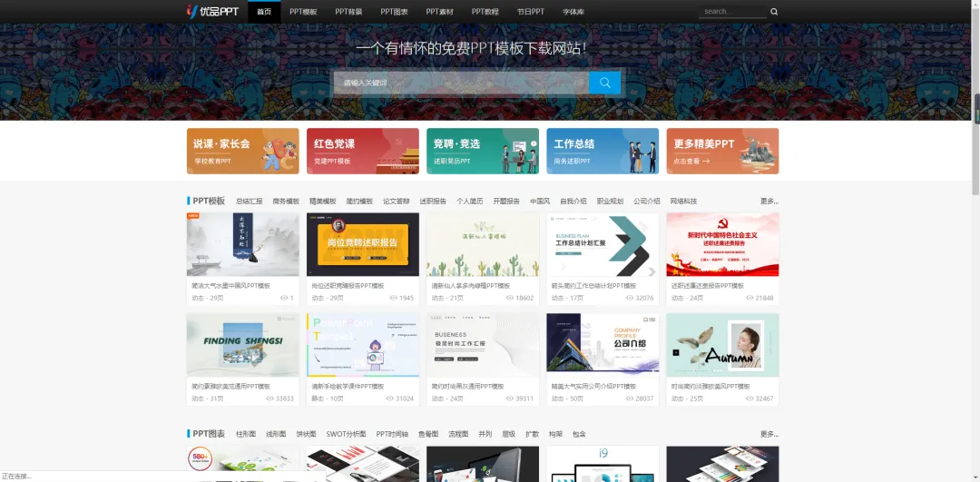
Task: Open 字体库 in the navigation bar
Action: point(573,12)
